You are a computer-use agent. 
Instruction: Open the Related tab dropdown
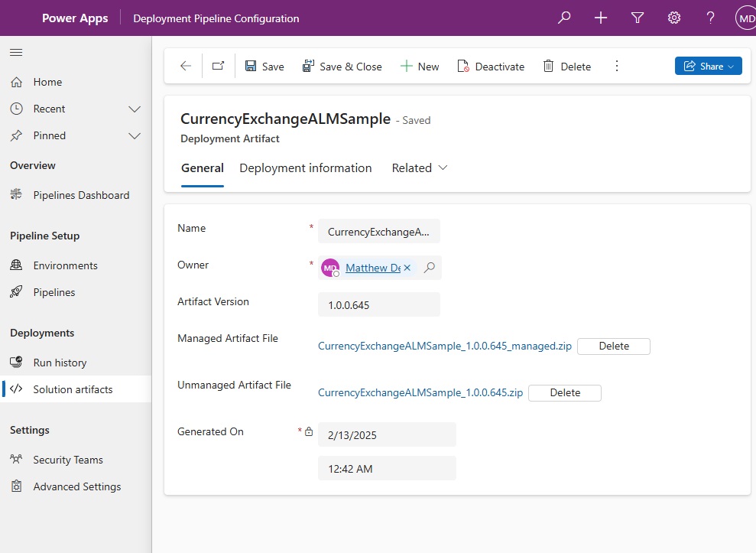(420, 168)
